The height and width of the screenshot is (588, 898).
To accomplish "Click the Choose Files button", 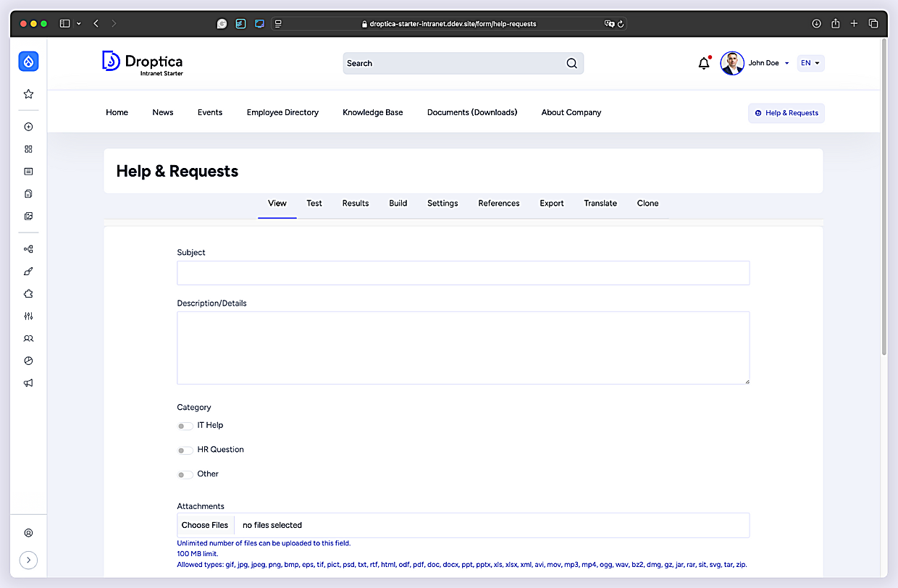I will point(205,525).
